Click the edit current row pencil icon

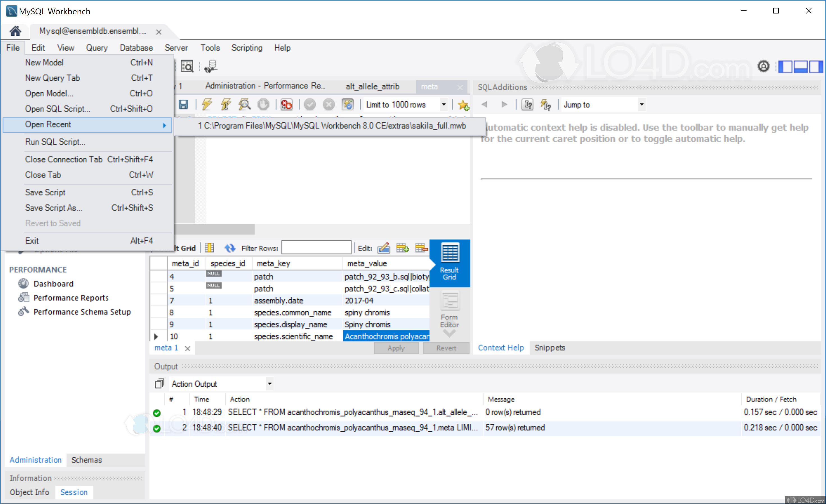pos(384,248)
